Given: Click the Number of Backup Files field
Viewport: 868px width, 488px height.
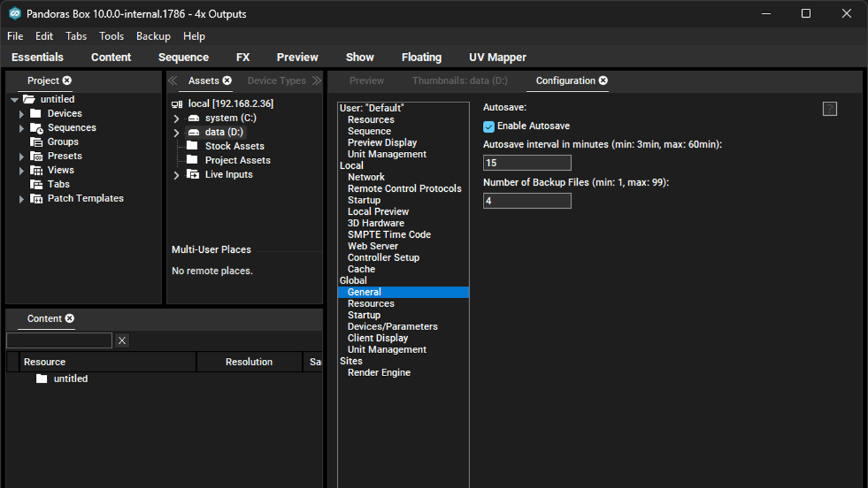Looking at the screenshot, I should point(527,201).
